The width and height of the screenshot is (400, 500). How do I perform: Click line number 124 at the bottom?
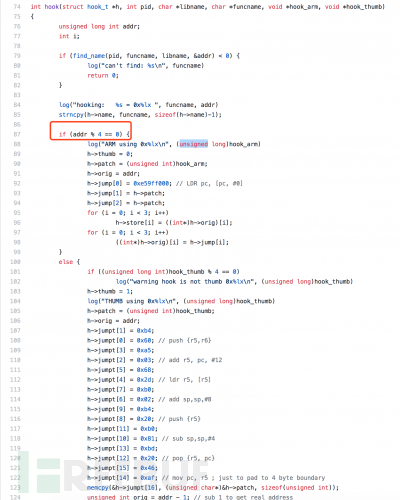click(x=15, y=497)
